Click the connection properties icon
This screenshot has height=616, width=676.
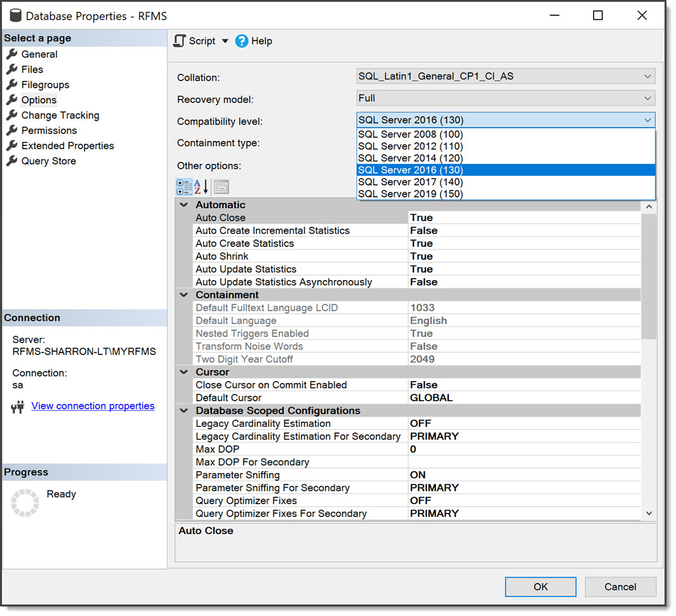pos(18,407)
